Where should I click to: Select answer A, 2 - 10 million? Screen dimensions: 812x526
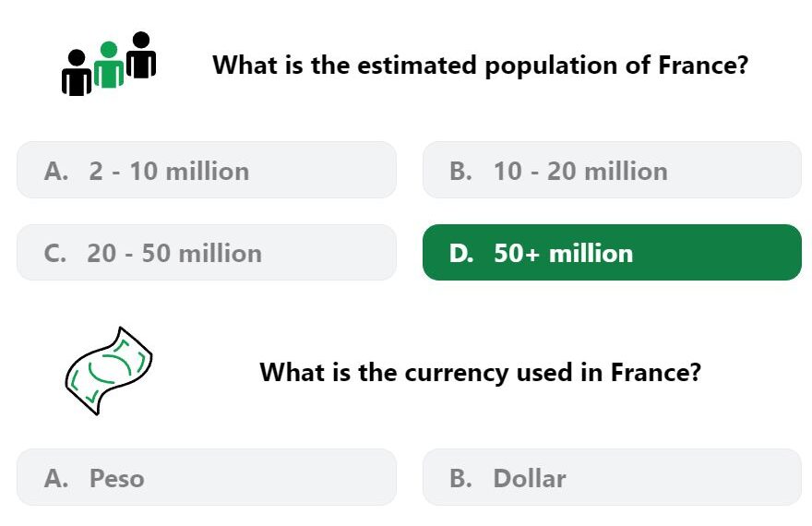click(207, 170)
